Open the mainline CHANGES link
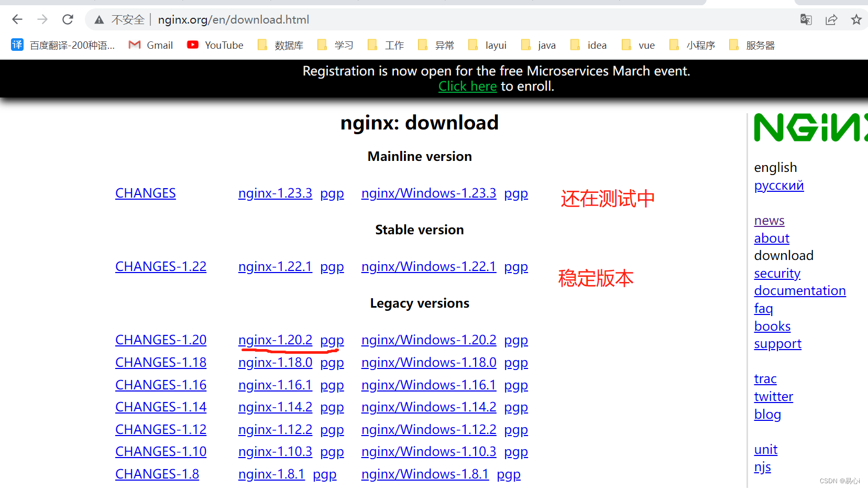The height and width of the screenshot is (489, 868). click(x=146, y=193)
